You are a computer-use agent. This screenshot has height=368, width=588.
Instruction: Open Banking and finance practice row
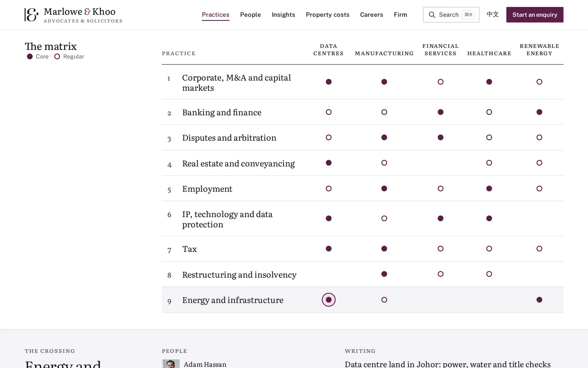[x=363, y=112]
